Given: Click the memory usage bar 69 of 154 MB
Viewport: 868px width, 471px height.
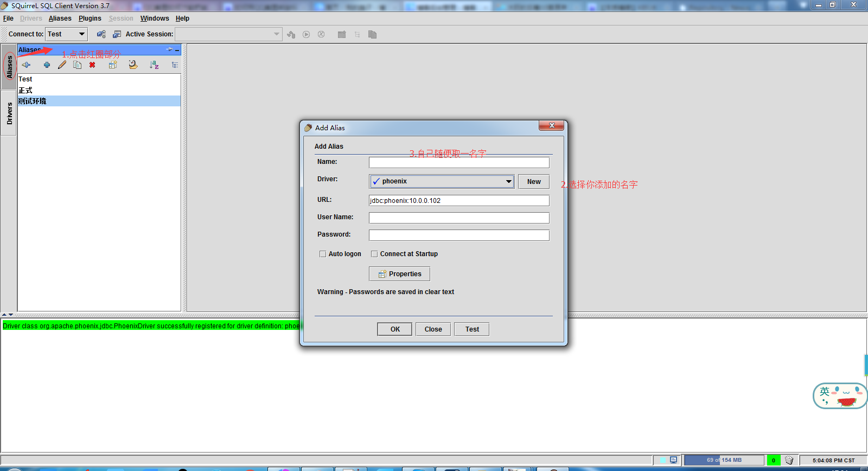Looking at the screenshot, I should (724, 460).
